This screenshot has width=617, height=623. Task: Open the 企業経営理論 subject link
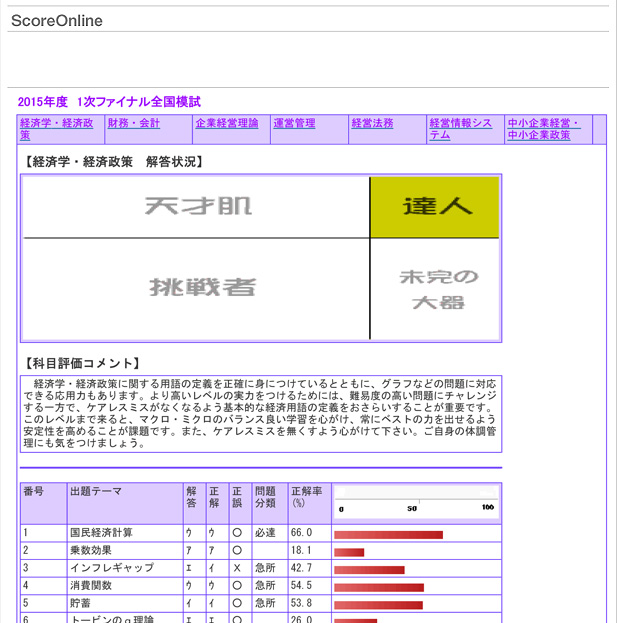pos(226,123)
